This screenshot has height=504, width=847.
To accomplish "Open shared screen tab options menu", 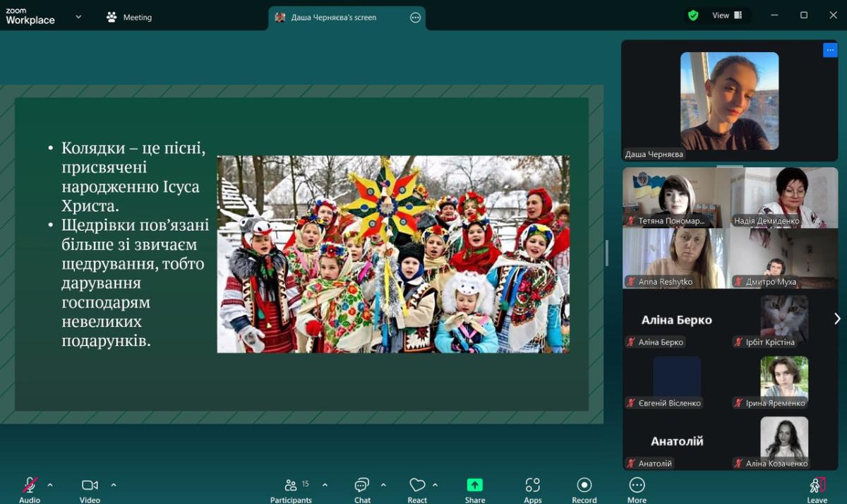I will point(415,18).
